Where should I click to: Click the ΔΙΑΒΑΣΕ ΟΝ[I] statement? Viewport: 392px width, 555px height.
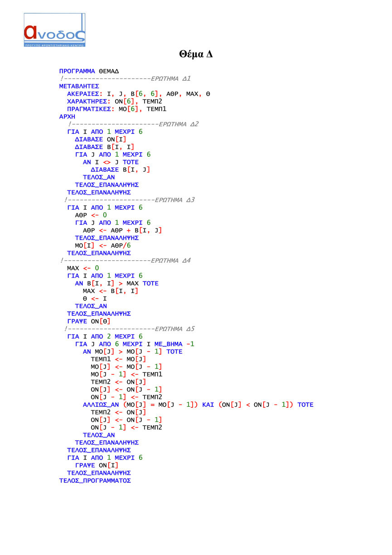(101, 139)
